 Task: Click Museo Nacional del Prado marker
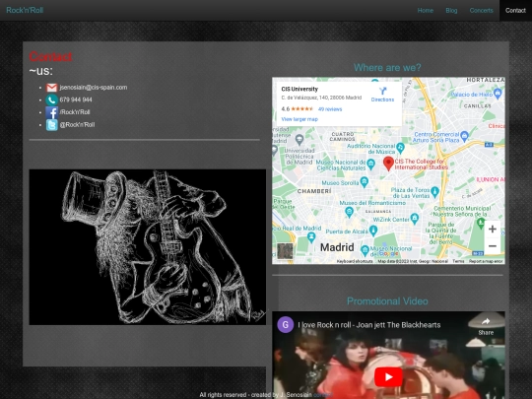coord(365,251)
